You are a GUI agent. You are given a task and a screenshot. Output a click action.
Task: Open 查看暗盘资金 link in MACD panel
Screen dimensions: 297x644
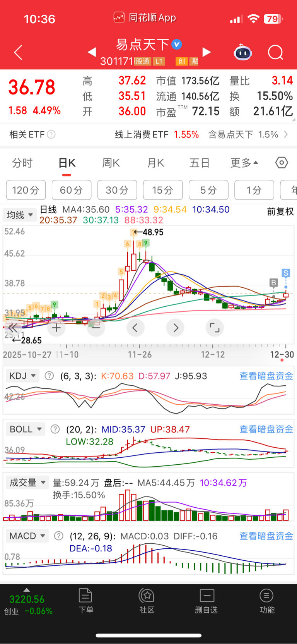coord(266,536)
